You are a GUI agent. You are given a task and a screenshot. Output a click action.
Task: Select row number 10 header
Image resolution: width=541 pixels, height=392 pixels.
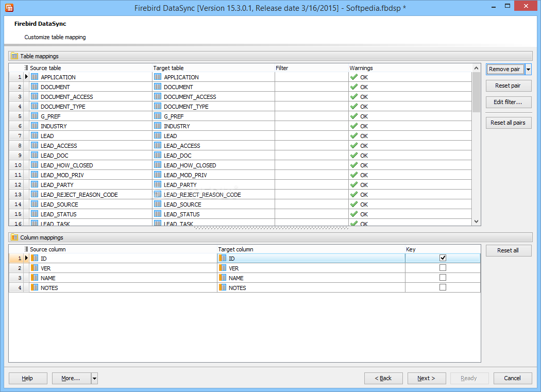(x=16, y=165)
